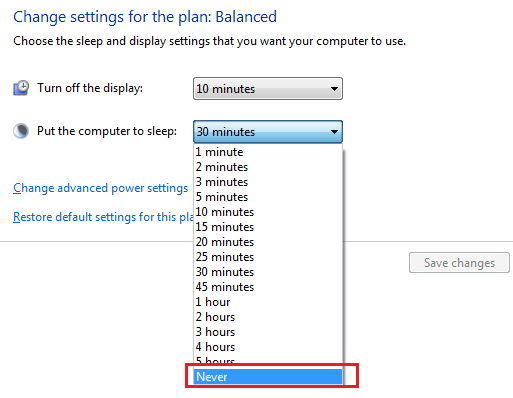Open the Turn off the display dropdown
The width and height of the screenshot is (513, 398).
tap(268, 89)
